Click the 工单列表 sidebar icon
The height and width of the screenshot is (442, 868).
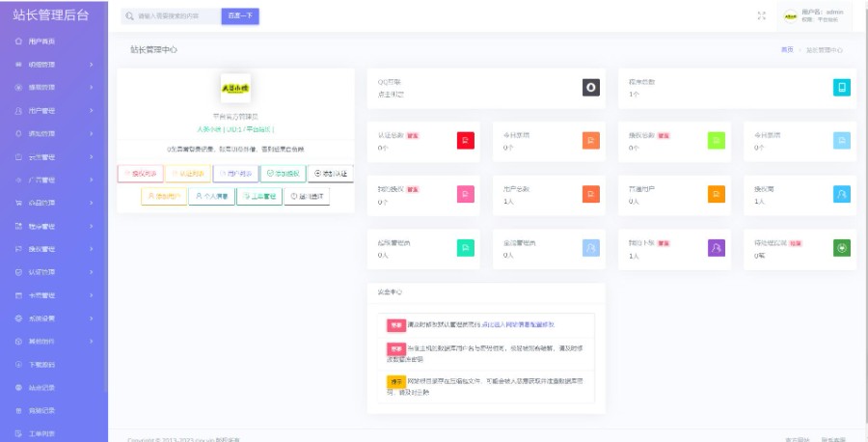pos(18,433)
